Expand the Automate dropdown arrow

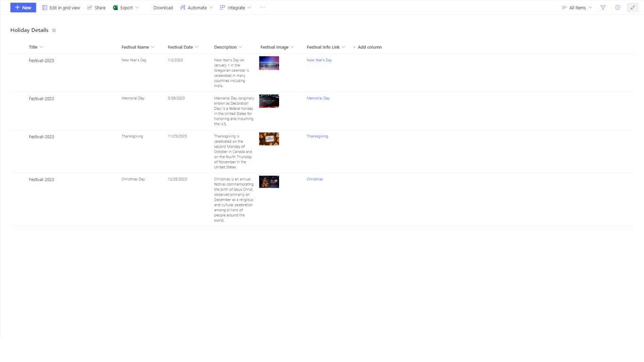(211, 8)
